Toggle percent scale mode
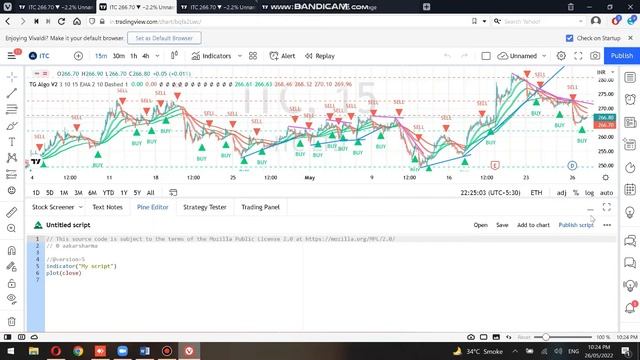Viewport: 640px width, 360px height. pos(576,193)
